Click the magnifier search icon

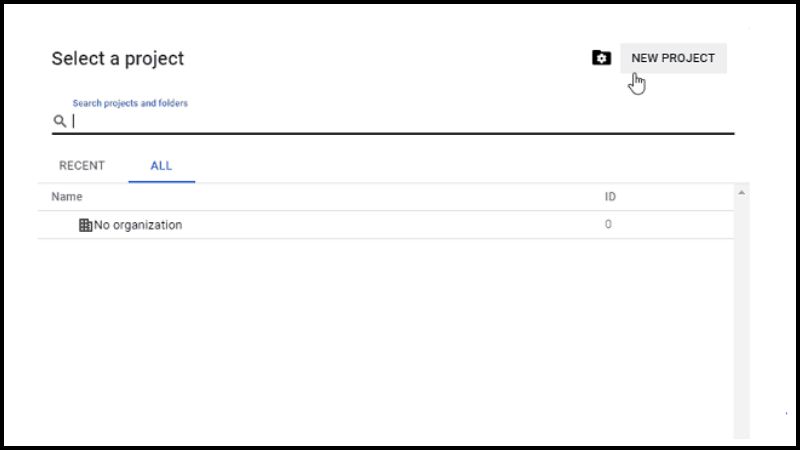[x=60, y=121]
